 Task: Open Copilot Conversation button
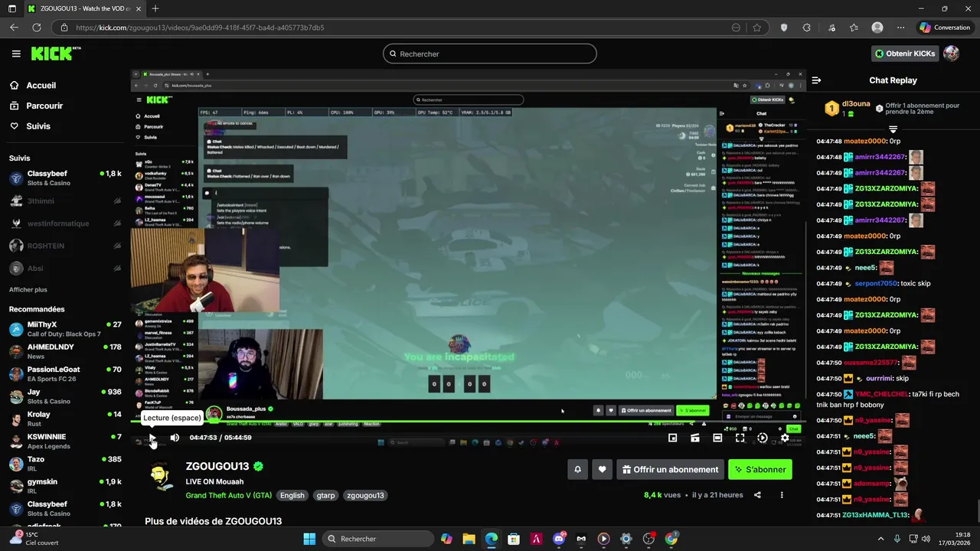pos(946,28)
